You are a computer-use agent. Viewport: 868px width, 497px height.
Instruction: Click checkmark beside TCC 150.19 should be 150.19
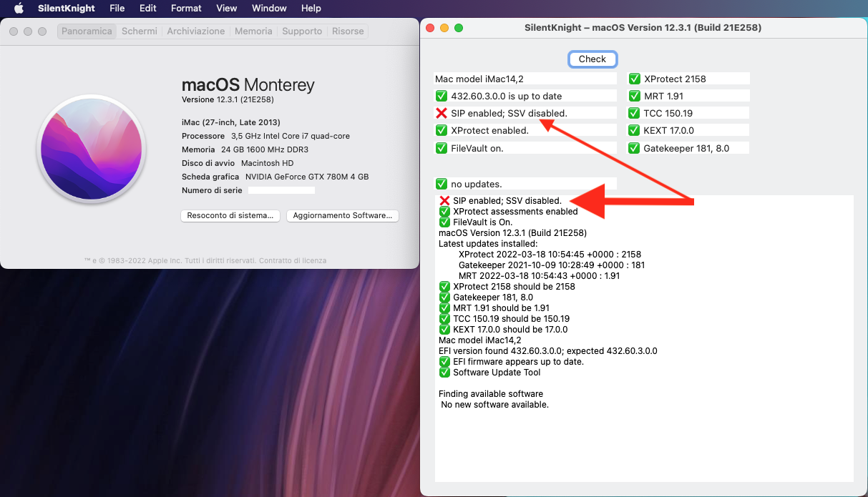pyautogui.click(x=444, y=319)
